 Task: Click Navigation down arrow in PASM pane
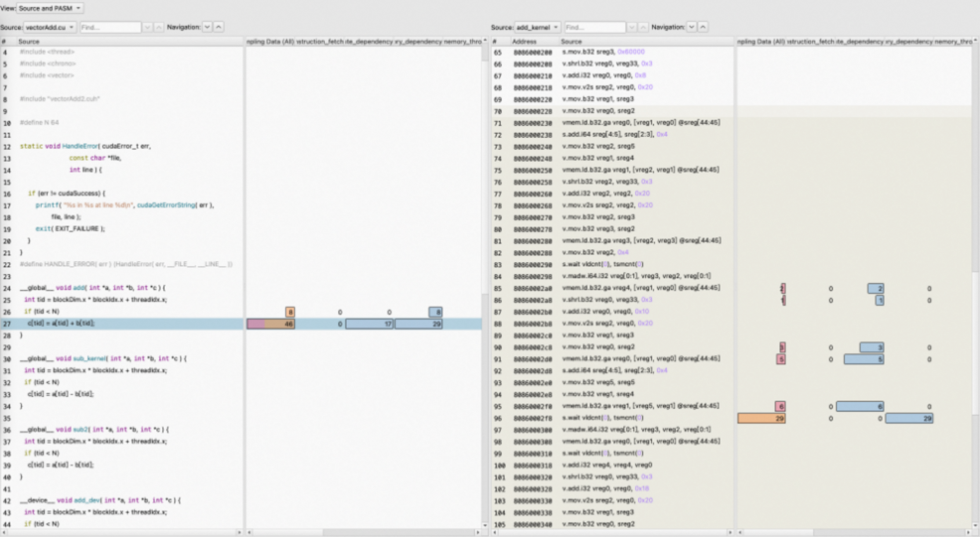point(692,27)
